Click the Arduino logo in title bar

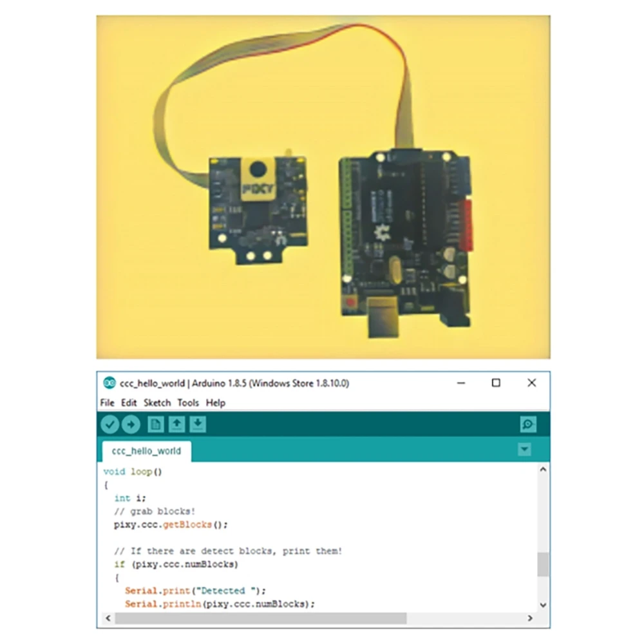[x=109, y=383]
